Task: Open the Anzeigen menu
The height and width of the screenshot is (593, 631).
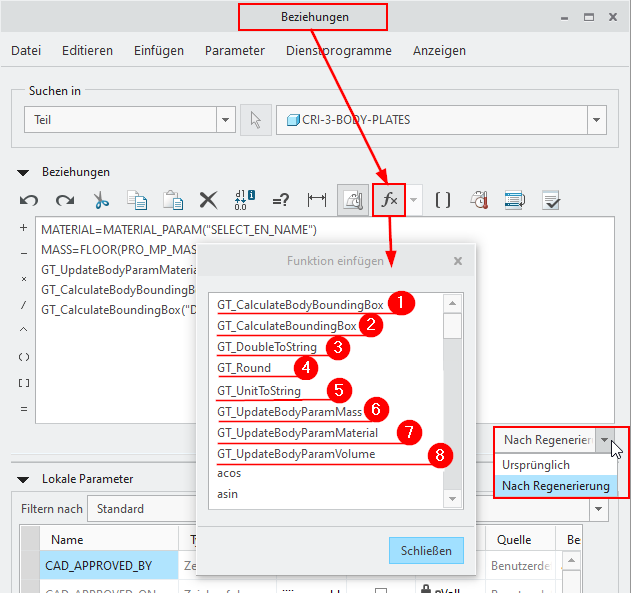Action: coord(439,51)
